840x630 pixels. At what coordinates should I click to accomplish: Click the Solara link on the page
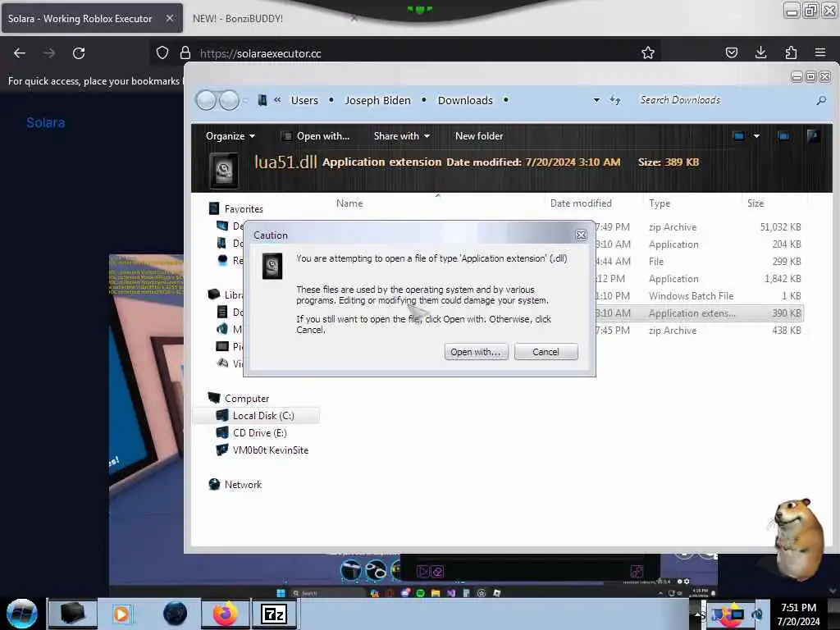coord(46,123)
